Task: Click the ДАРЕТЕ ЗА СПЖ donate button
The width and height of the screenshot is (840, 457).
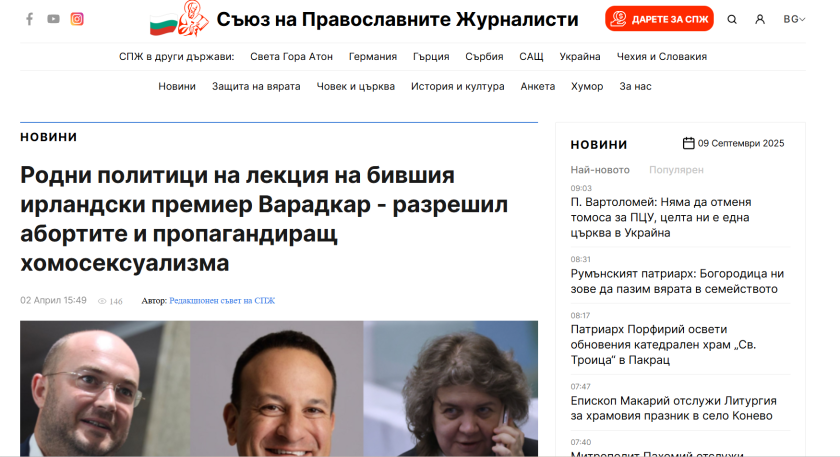Action: click(659, 19)
